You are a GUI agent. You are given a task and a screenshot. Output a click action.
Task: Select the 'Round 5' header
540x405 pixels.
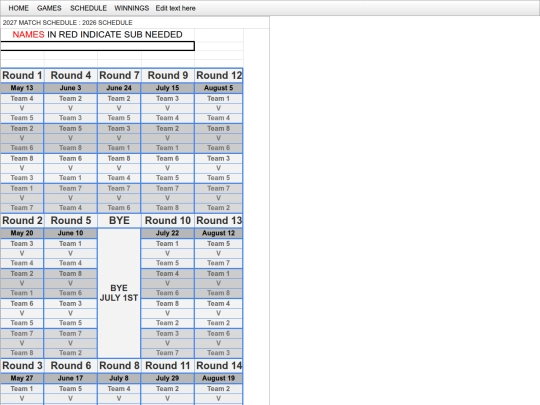point(71,220)
